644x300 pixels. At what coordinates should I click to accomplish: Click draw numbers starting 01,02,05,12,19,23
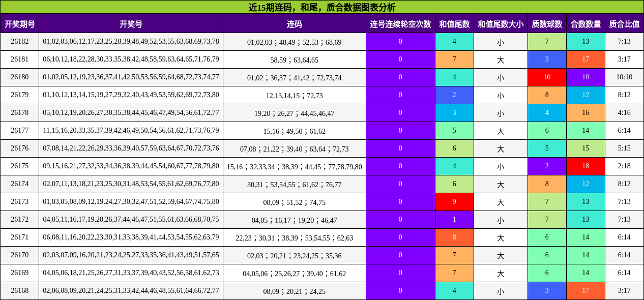(x=131, y=77)
